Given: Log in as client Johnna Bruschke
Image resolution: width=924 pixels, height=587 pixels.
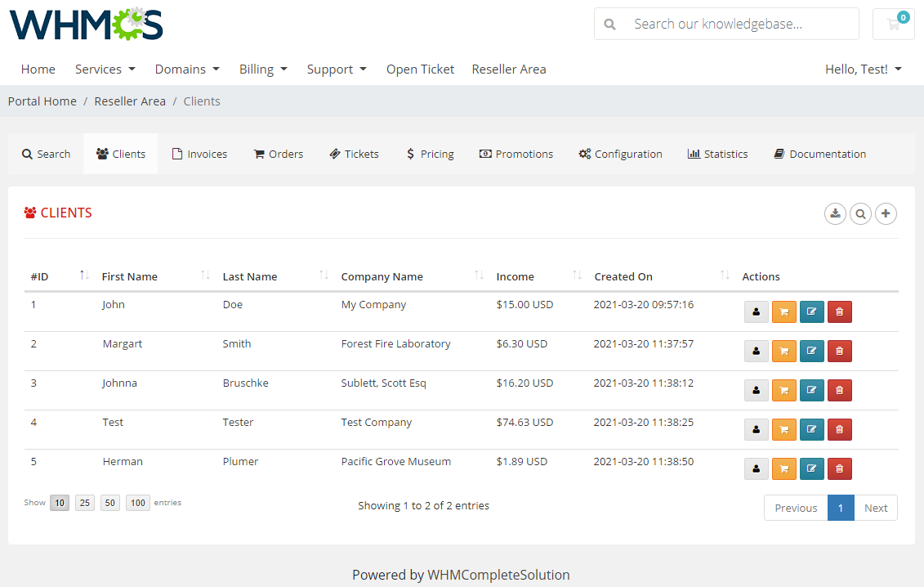Looking at the screenshot, I should pyautogui.click(x=756, y=391).
